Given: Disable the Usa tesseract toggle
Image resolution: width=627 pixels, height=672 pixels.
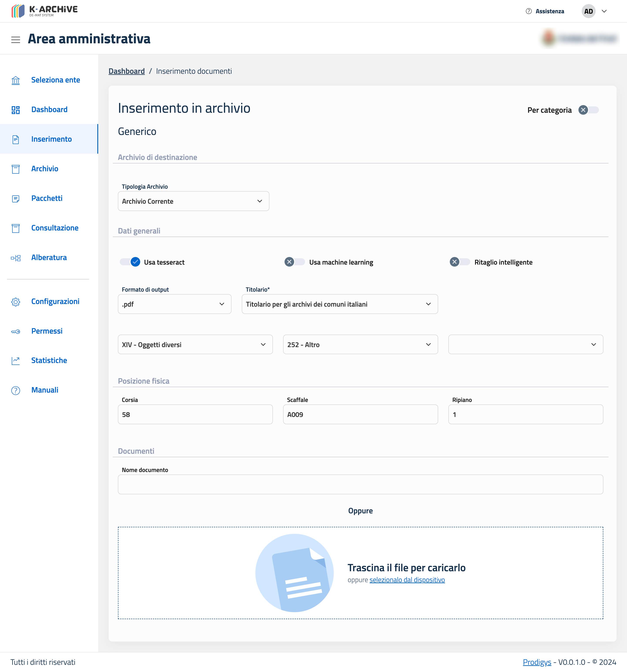Looking at the screenshot, I should tap(130, 262).
